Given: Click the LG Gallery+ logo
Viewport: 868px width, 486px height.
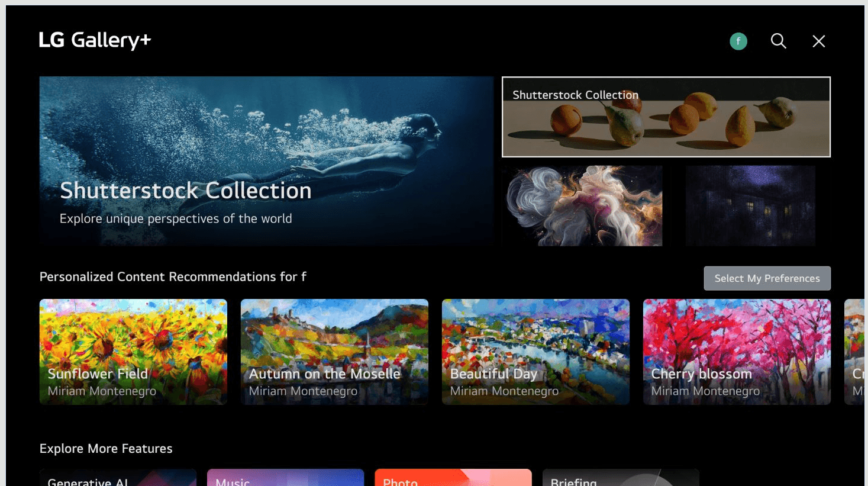Looking at the screenshot, I should pyautogui.click(x=95, y=40).
